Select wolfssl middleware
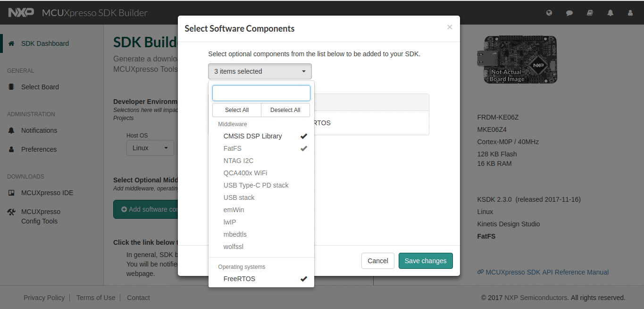Image resolution: width=644 pixels, height=309 pixels. 261,247
